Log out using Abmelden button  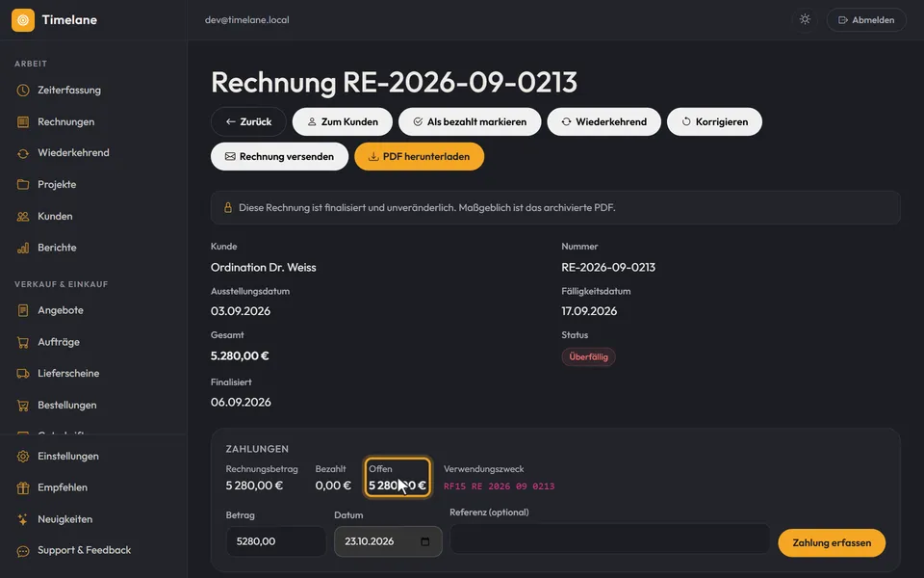coord(866,20)
